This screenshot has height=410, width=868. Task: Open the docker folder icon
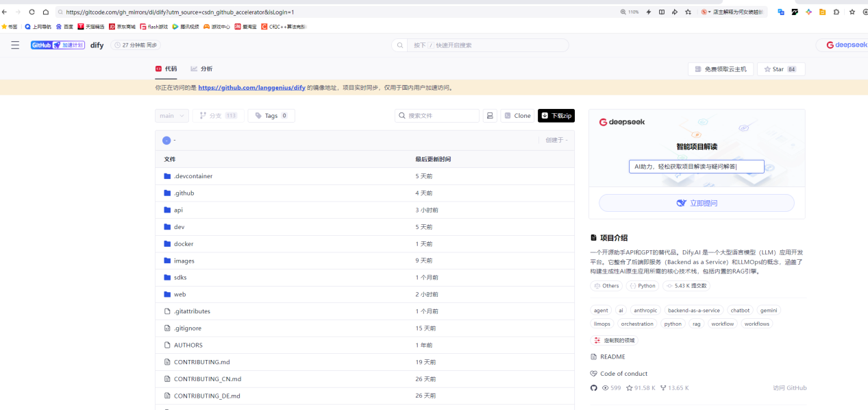(x=166, y=243)
